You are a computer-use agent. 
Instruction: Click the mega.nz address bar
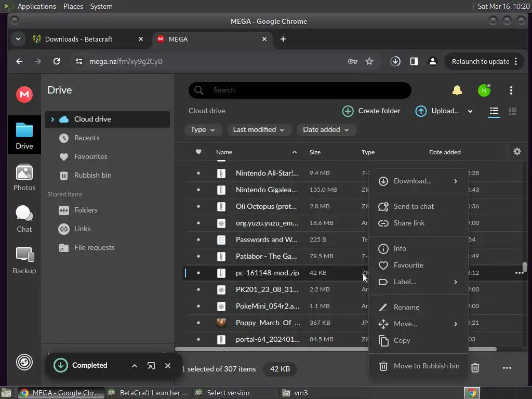[x=210, y=61]
